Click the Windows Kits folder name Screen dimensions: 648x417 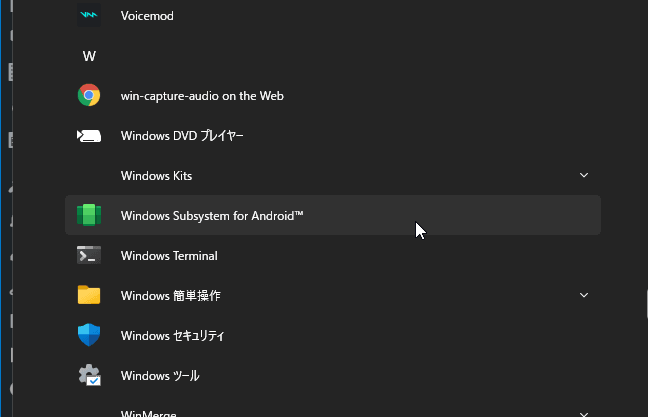point(156,176)
